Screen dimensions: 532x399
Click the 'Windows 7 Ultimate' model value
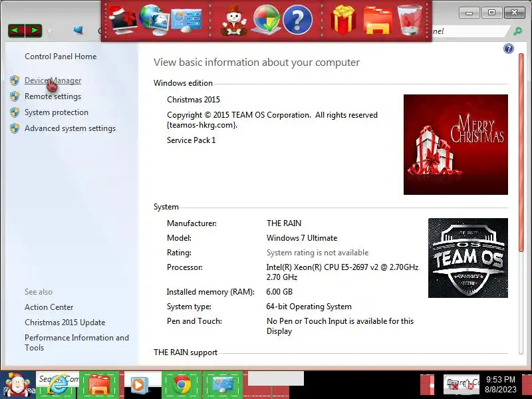coord(302,238)
